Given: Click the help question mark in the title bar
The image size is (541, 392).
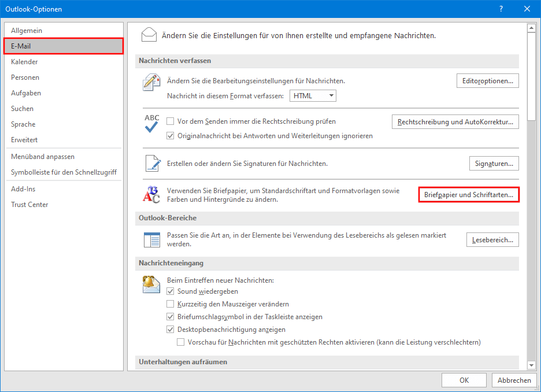Looking at the screenshot, I should (501, 9).
